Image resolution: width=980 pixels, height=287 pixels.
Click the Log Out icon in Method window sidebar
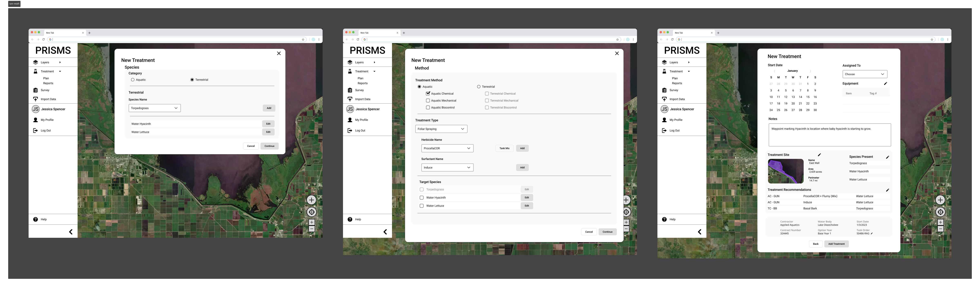coord(350,131)
